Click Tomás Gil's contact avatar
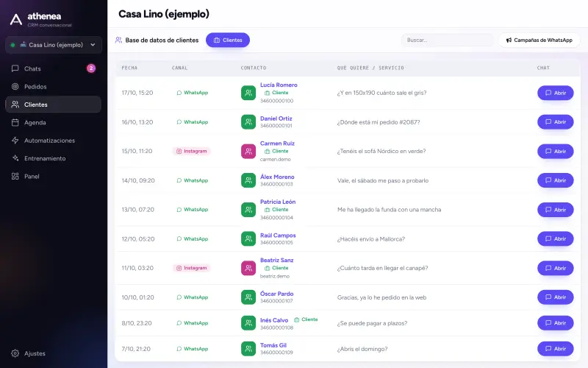This screenshot has width=588, height=368. click(x=248, y=349)
